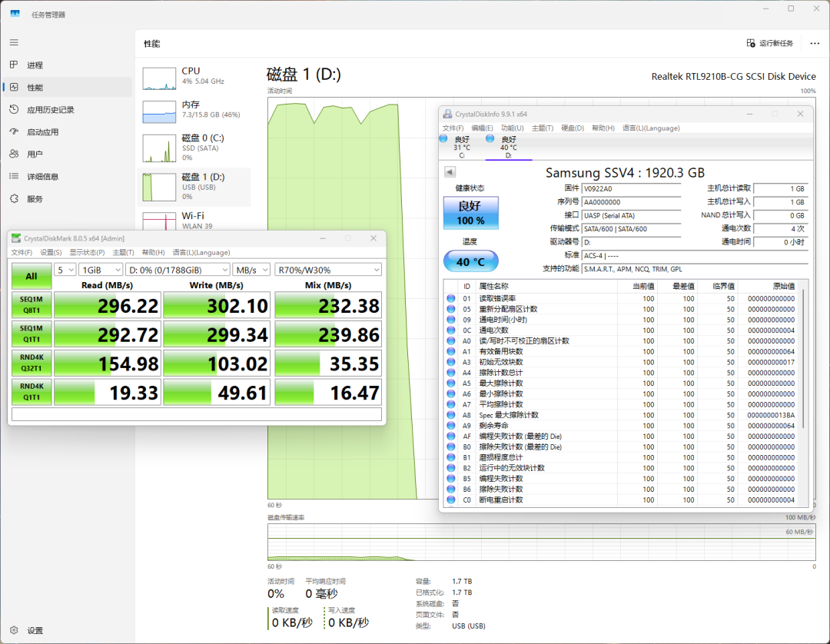Select Disk 0 (C:) performance item
The width and height of the screenshot is (830, 644).
click(x=194, y=148)
